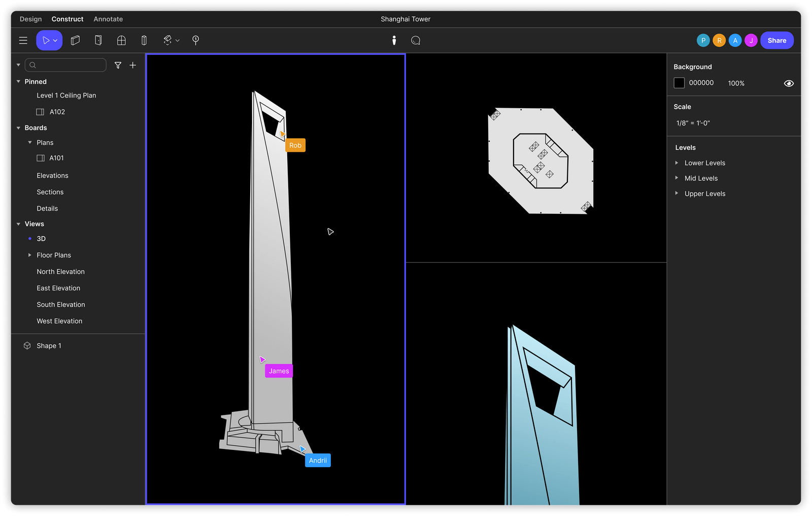Click the filter funnel icon
This screenshot has width=812, height=516.
coord(118,65)
